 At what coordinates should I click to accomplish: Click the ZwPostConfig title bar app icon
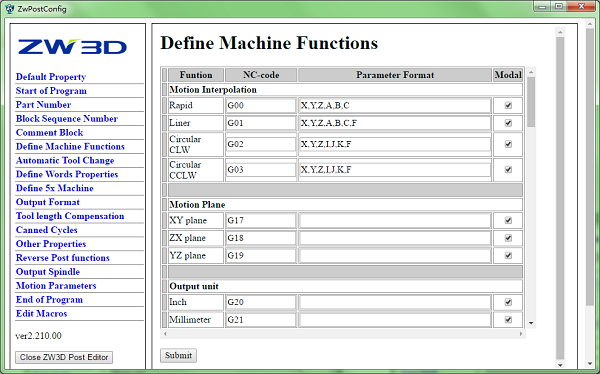tap(10, 8)
